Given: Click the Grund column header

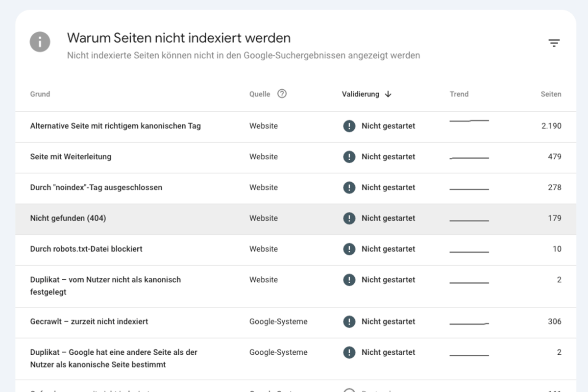Looking at the screenshot, I should coord(40,94).
